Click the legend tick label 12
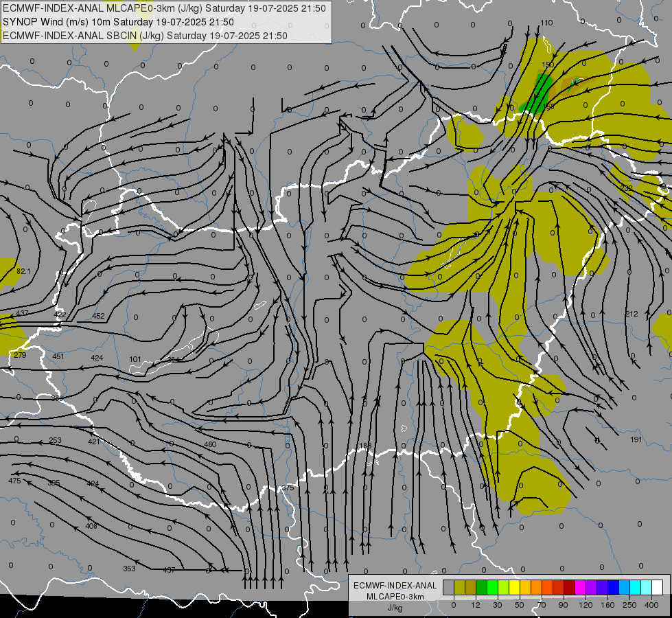This screenshot has width=672, height=618. (476, 605)
